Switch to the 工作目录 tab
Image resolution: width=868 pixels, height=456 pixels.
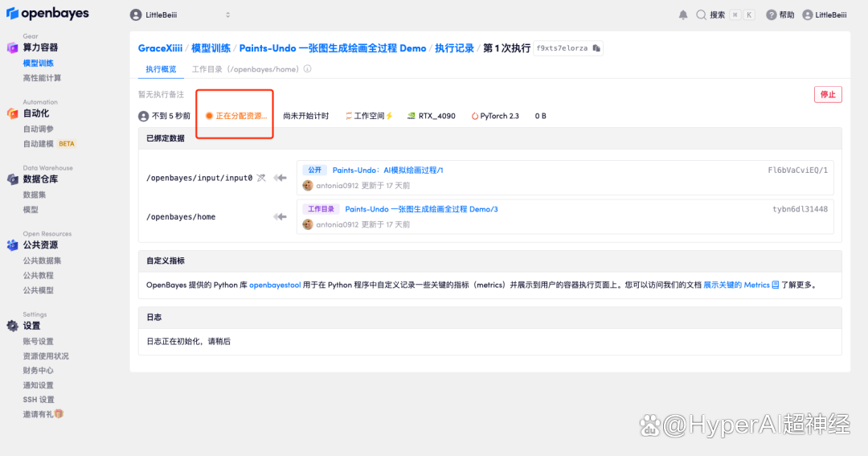[247, 69]
